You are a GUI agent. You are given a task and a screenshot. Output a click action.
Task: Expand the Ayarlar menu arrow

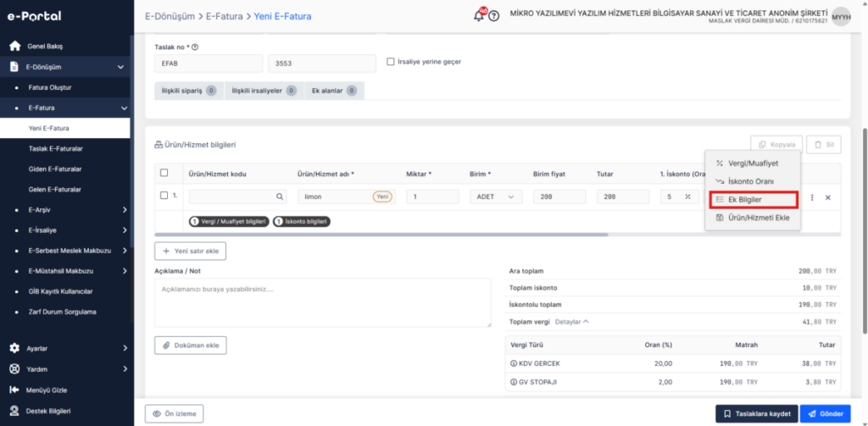tap(125, 349)
